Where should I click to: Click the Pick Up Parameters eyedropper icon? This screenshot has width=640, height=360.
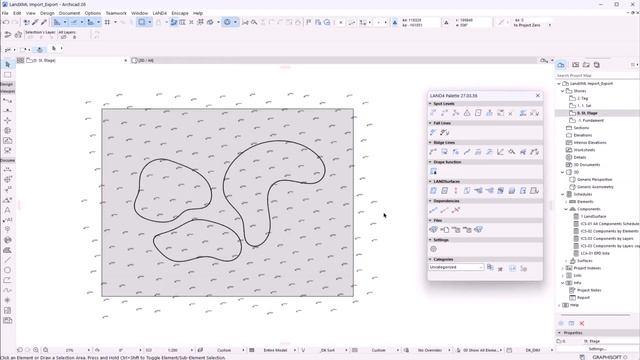[36, 22]
